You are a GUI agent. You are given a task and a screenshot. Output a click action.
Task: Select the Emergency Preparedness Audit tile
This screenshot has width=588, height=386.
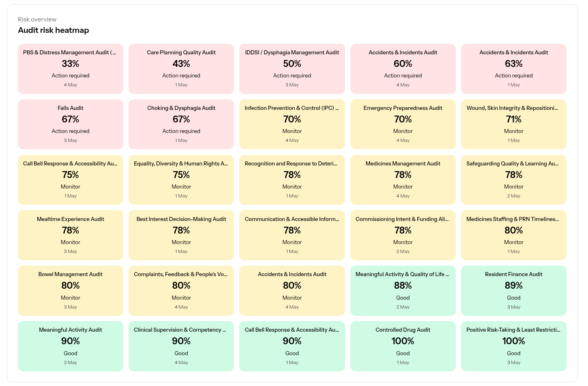403,124
